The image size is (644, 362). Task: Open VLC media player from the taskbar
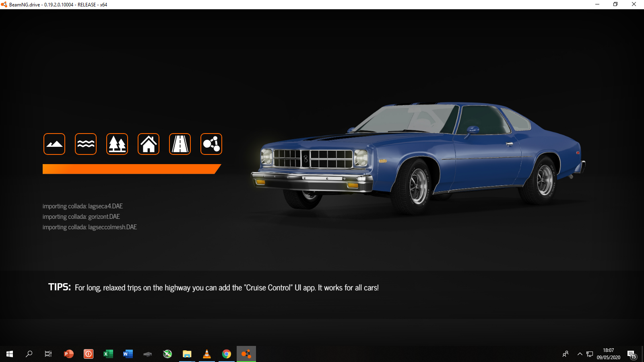click(207, 354)
